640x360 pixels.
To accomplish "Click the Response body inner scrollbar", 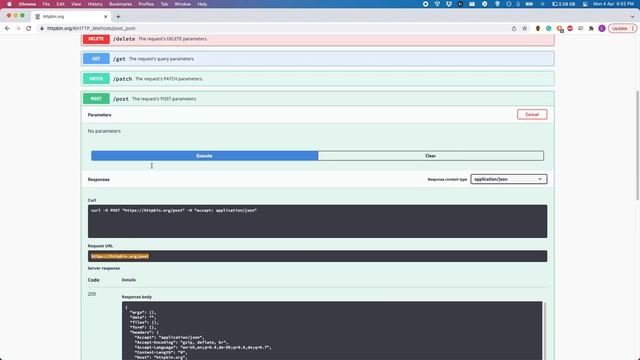I will coord(544,331).
